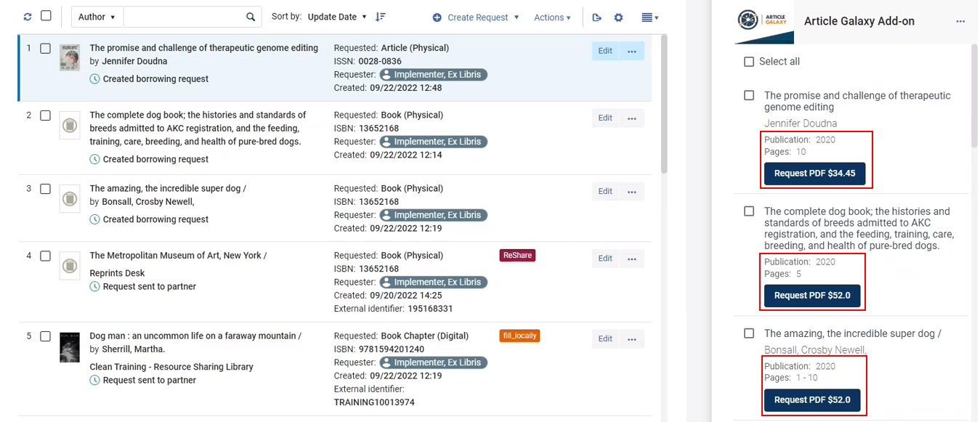Click Edit for The Metropolitan Museum request
The height and width of the screenshot is (422, 980).
tap(605, 259)
